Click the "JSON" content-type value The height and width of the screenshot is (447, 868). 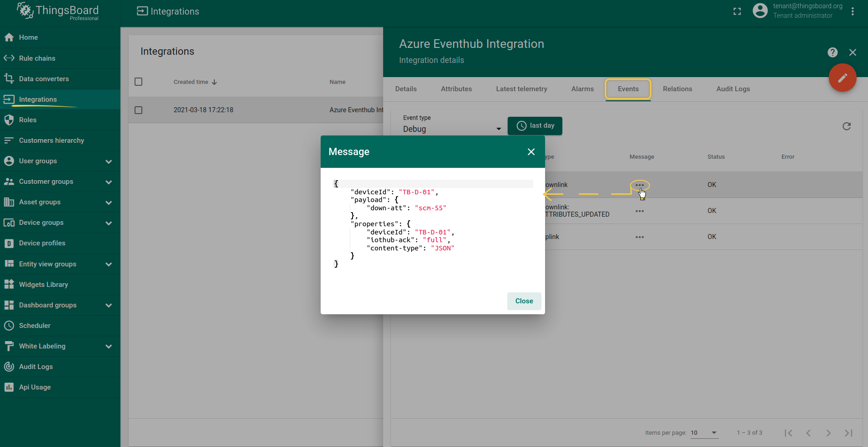(442, 248)
